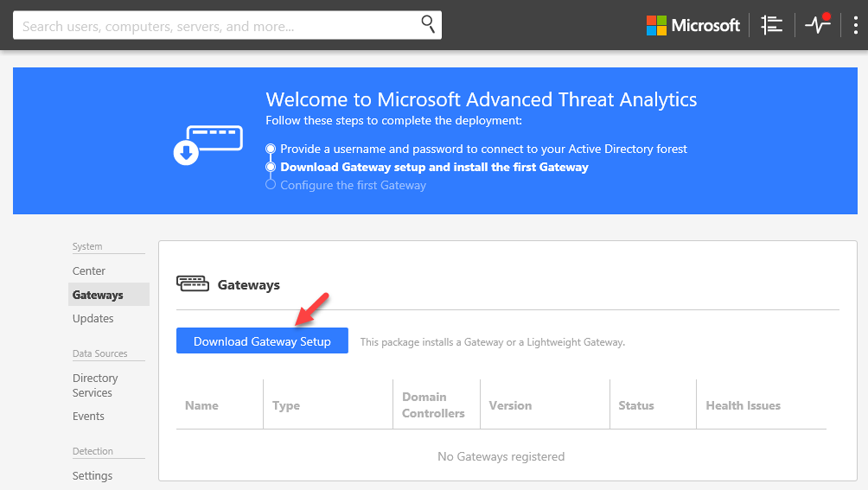Image resolution: width=868 pixels, height=490 pixels.
Task: Click the Name column header
Action: tap(201, 405)
